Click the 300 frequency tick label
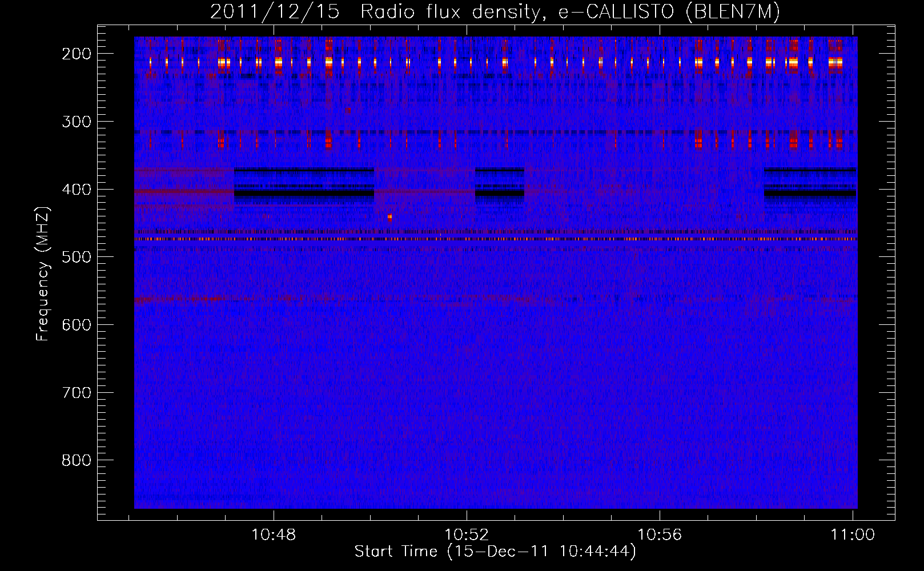 coord(76,122)
